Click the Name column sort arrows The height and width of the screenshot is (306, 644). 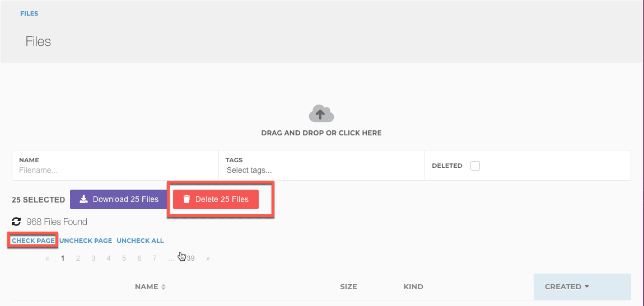[x=164, y=287]
